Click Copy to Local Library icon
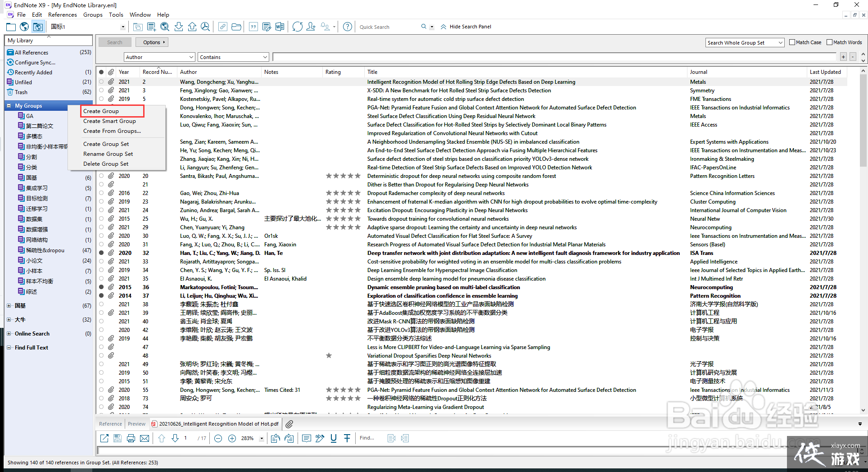Screen dimensions: 868x472 [138, 27]
